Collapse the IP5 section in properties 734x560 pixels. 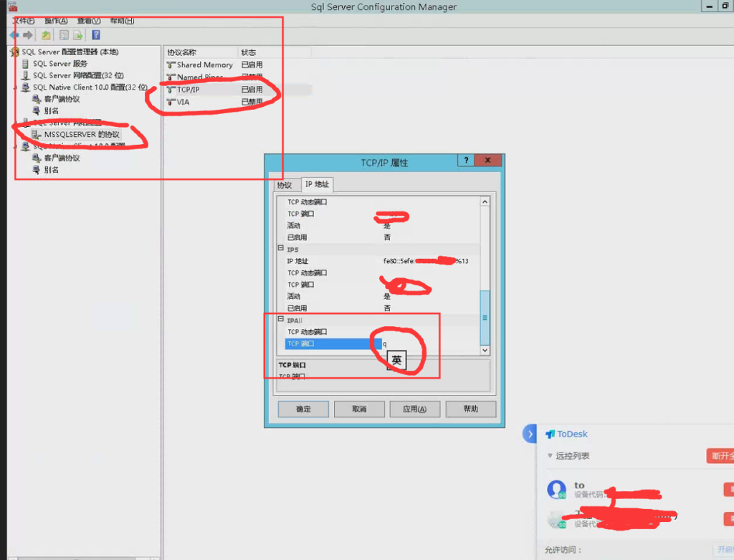coord(281,249)
